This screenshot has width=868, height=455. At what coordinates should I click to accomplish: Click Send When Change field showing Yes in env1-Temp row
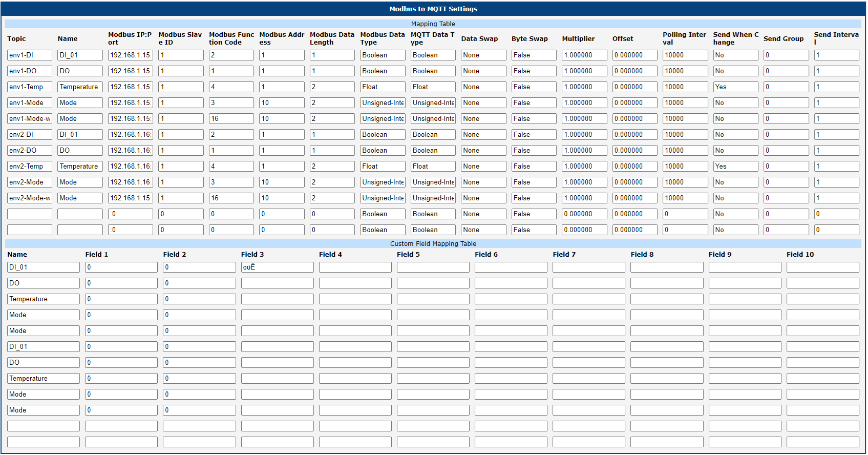[x=736, y=87]
